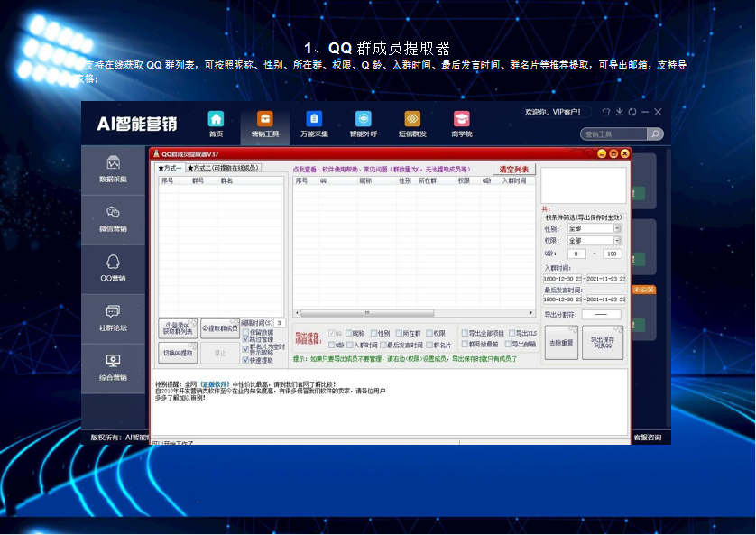Click the skin shirt icon in title bar
Image resolution: width=756 pixels, height=535 pixels.
[606, 112]
